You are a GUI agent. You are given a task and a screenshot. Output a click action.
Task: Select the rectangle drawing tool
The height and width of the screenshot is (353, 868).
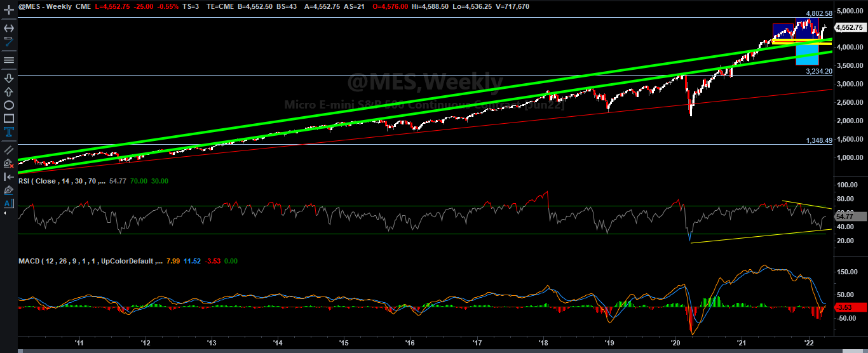(x=9, y=118)
